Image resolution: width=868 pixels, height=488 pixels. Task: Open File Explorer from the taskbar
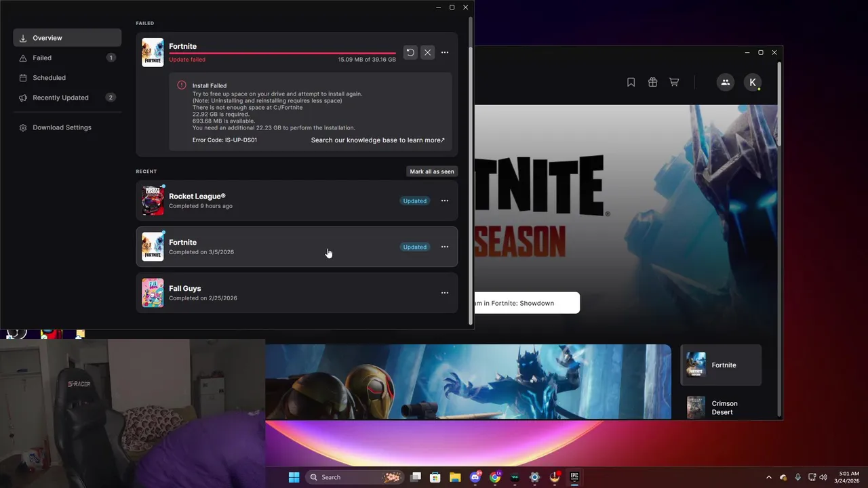coord(455,477)
